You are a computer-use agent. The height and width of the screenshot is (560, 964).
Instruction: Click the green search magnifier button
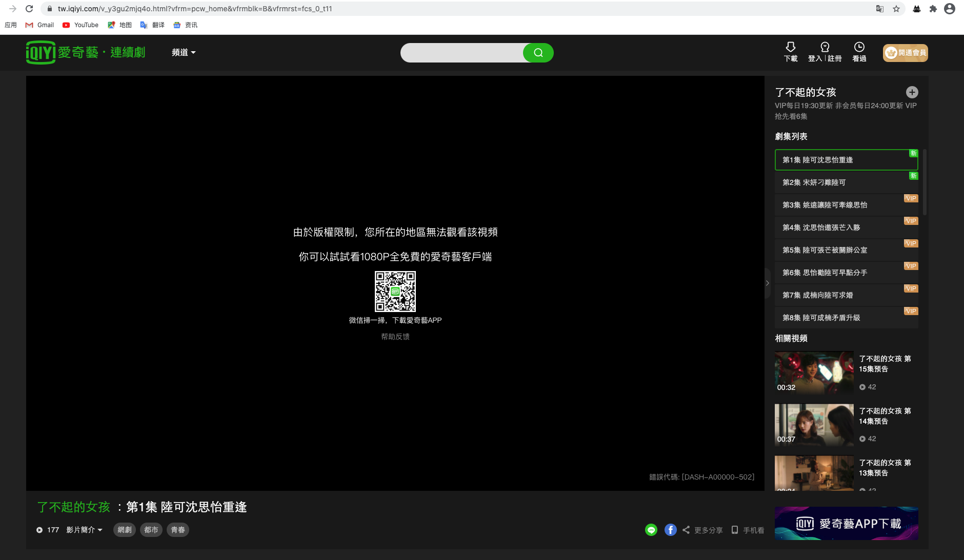coord(538,53)
